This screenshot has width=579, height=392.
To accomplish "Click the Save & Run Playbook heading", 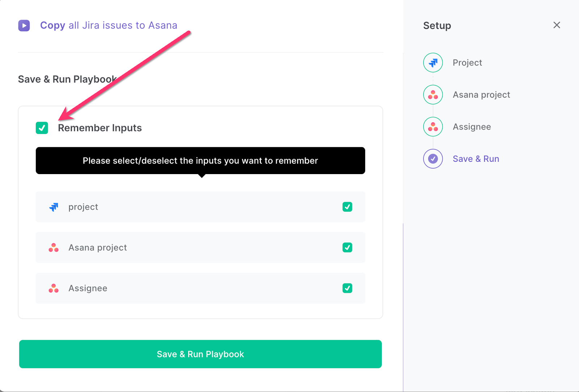I will 67,79.
